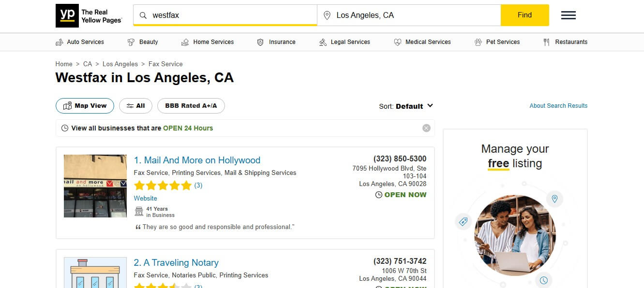Open Home Services via its house icon
Image resolution: width=644 pixels, height=288 pixels.
184,42
